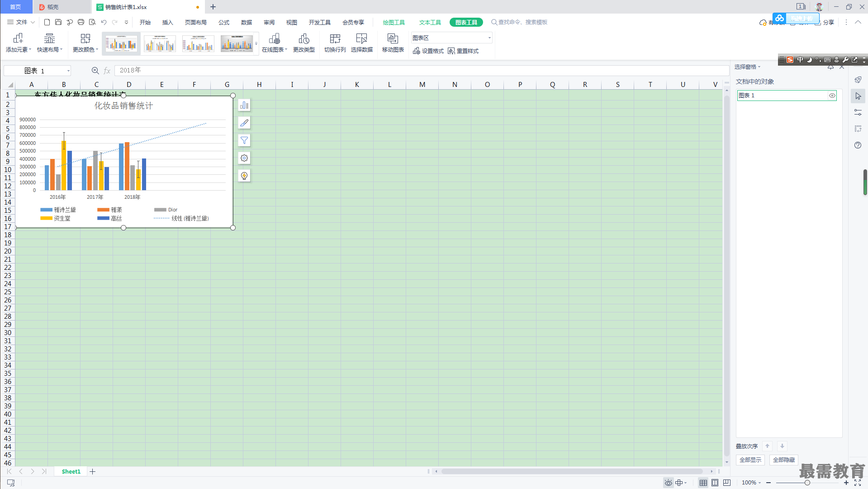This screenshot has width=868, height=489.
Task: Click 选择数据 select data
Action: click(361, 43)
